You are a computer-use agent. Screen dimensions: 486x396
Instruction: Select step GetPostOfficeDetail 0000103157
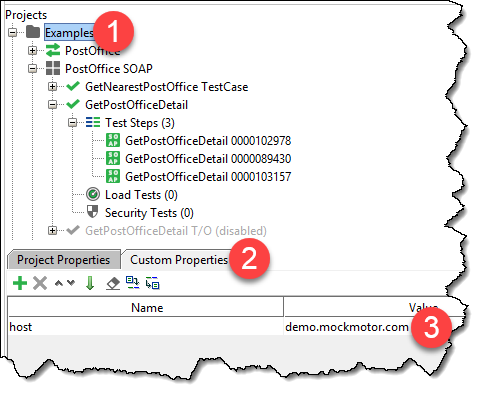(208, 177)
